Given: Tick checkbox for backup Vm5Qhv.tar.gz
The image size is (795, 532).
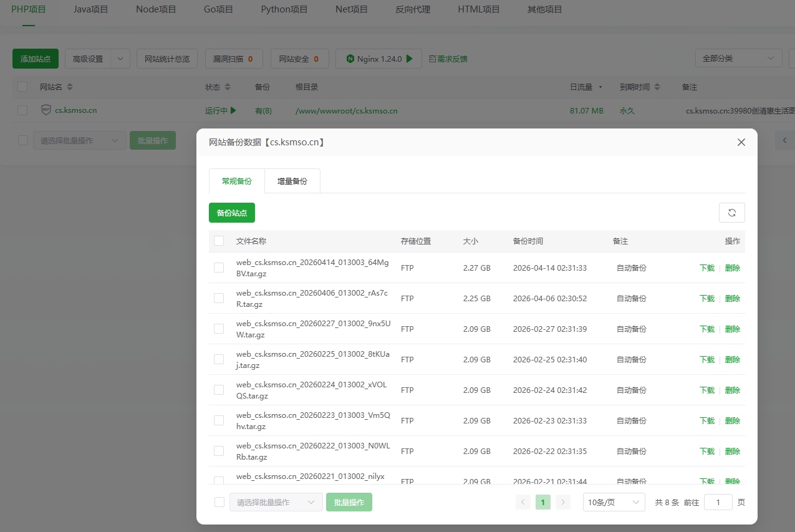Looking at the screenshot, I should (219, 420).
